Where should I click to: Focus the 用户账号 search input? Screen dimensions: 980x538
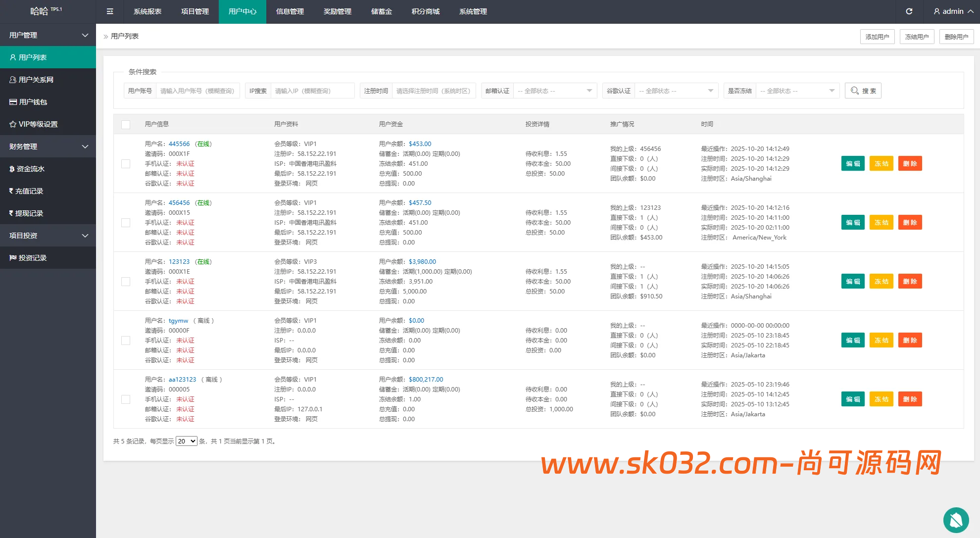pos(197,91)
